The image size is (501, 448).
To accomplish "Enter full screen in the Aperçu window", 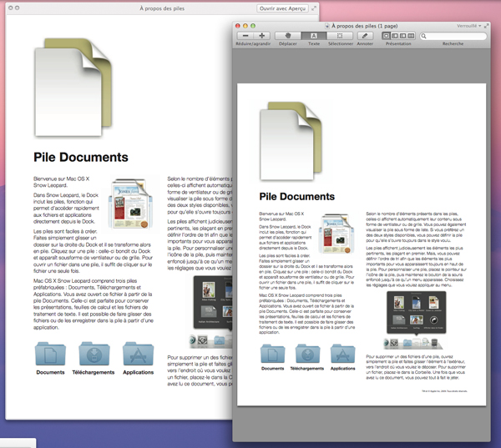I will [x=487, y=26].
